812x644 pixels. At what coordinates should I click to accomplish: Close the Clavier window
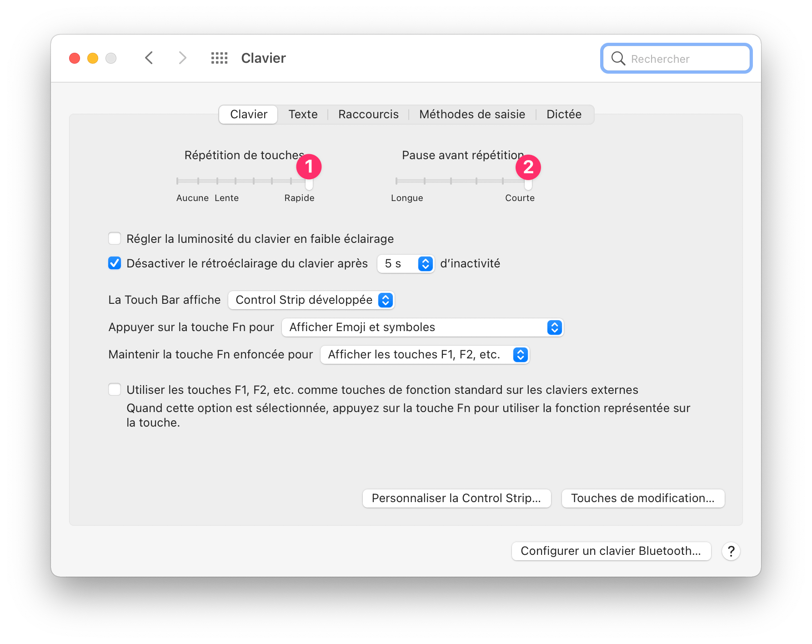[x=75, y=58]
